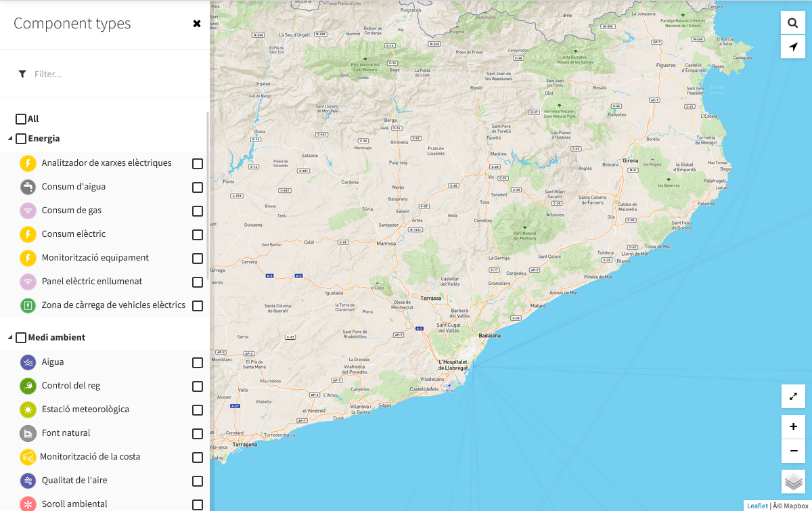Toggle Monitorització de la costa checkbox

[x=198, y=458]
